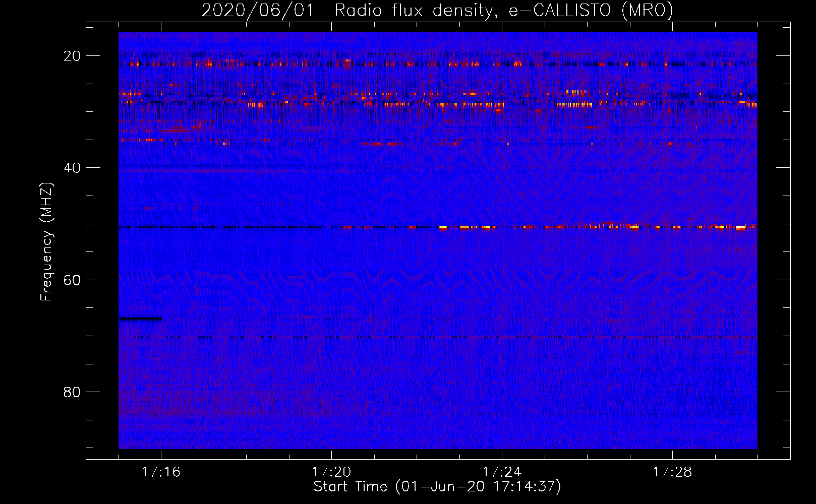Click the plot title '2020/06/01 Radio flux density'
This screenshot has width=816, height=504.
tap(437, 10)
